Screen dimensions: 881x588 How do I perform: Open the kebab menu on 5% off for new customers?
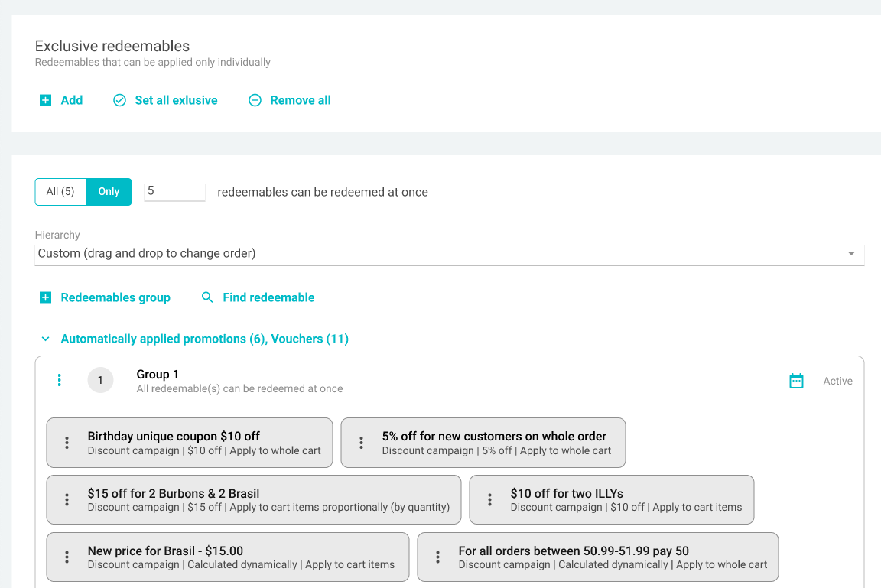pyautogui.click(x=360, y=442)
